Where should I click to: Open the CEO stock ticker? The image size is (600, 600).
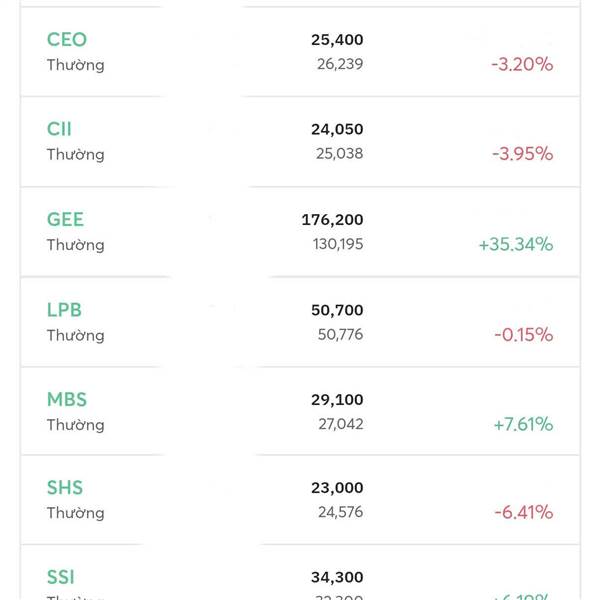pos(67,40)
